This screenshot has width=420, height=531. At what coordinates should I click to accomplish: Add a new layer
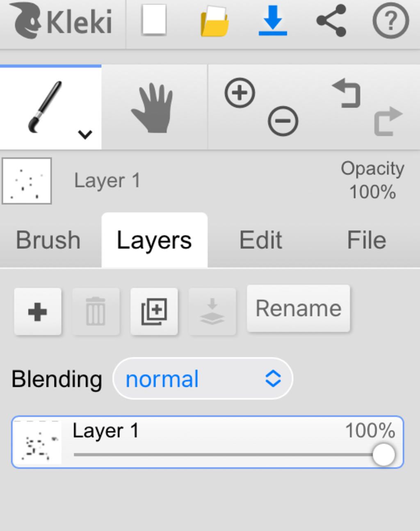click(x=38, y=312)
